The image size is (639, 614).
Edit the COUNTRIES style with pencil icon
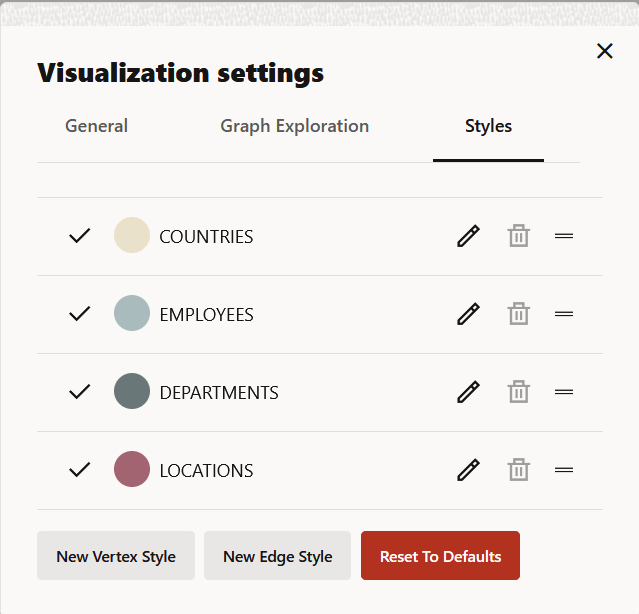pyautogui.click(x=468, y=236)
